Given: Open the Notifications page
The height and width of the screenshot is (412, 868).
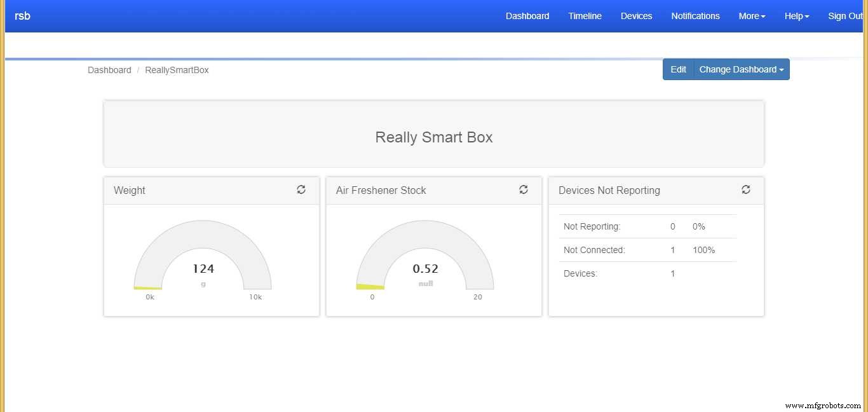Looking at the screenshot, I should coord(695,16).
